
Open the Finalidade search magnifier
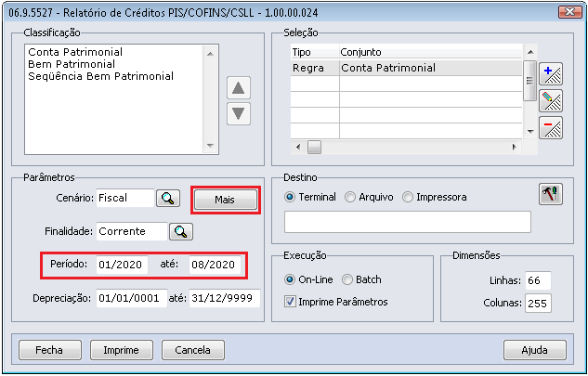[x=181, y=232]
